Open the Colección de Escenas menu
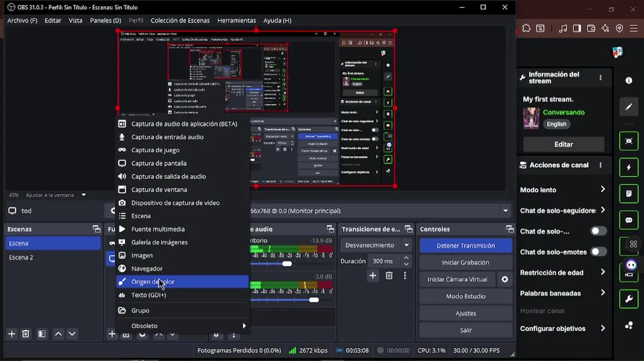The image size is (644, 361). click(180, 21)
